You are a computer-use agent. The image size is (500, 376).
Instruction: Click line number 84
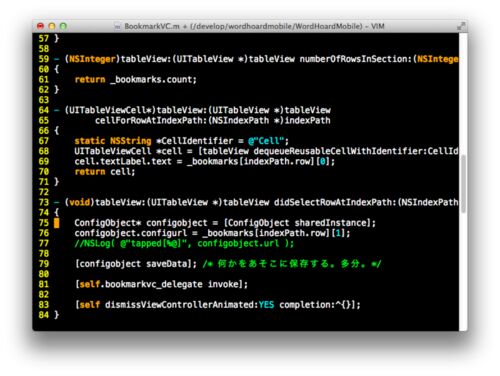point(44,315)
